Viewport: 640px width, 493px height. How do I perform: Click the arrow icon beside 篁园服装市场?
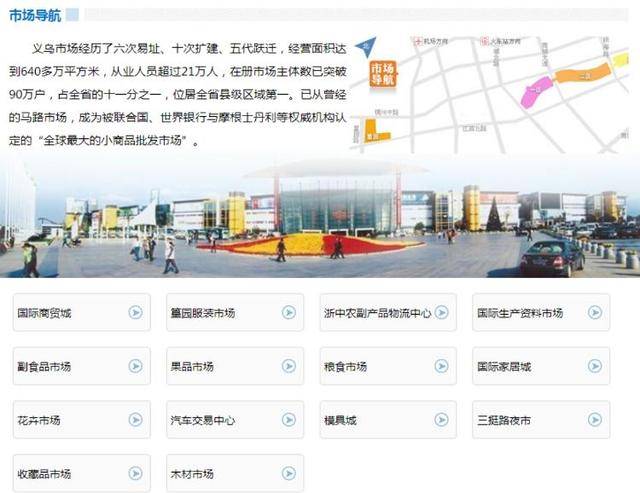(289, 313)
